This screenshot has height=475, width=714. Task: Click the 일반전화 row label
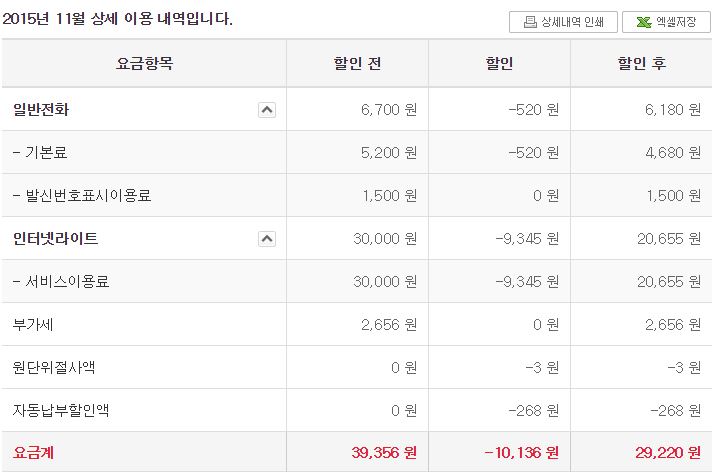(x=42, y=110)
